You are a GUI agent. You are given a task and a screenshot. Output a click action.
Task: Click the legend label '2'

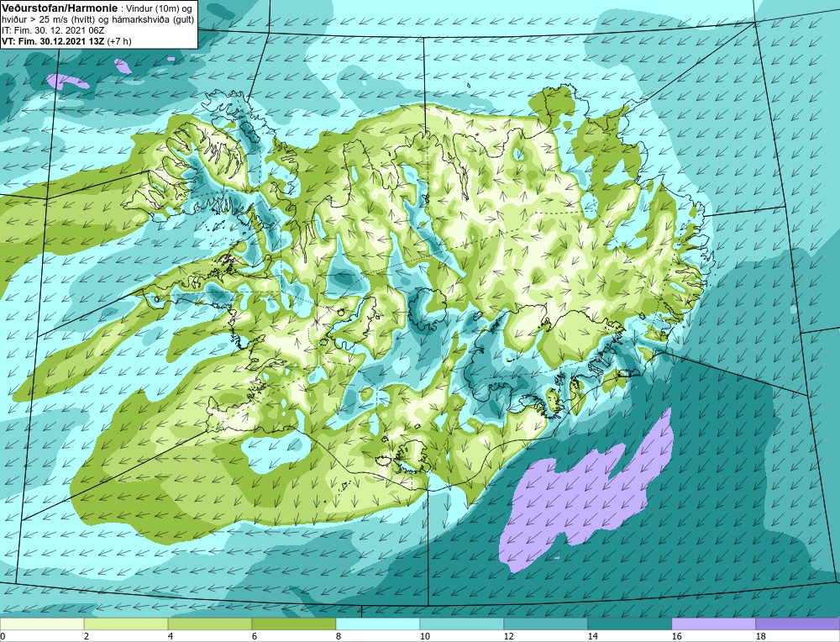click(x=87, y=636)
